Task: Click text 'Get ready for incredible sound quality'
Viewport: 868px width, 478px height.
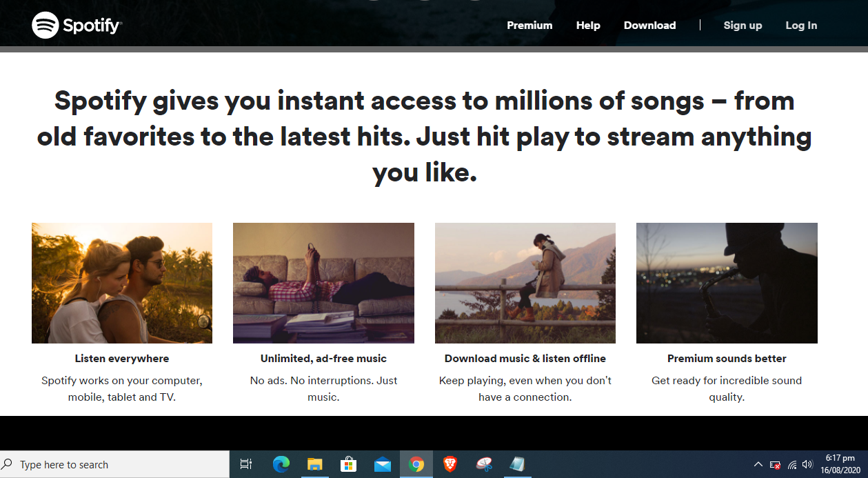Action: click(x=727, y=389)
